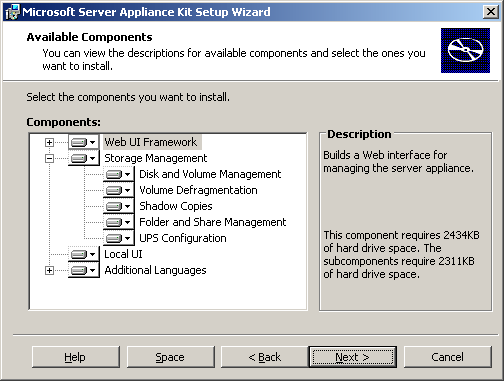Screen dimensions: 504x381
Task: Select Folder and Share Management item
Action: click(x=213, y=222)
